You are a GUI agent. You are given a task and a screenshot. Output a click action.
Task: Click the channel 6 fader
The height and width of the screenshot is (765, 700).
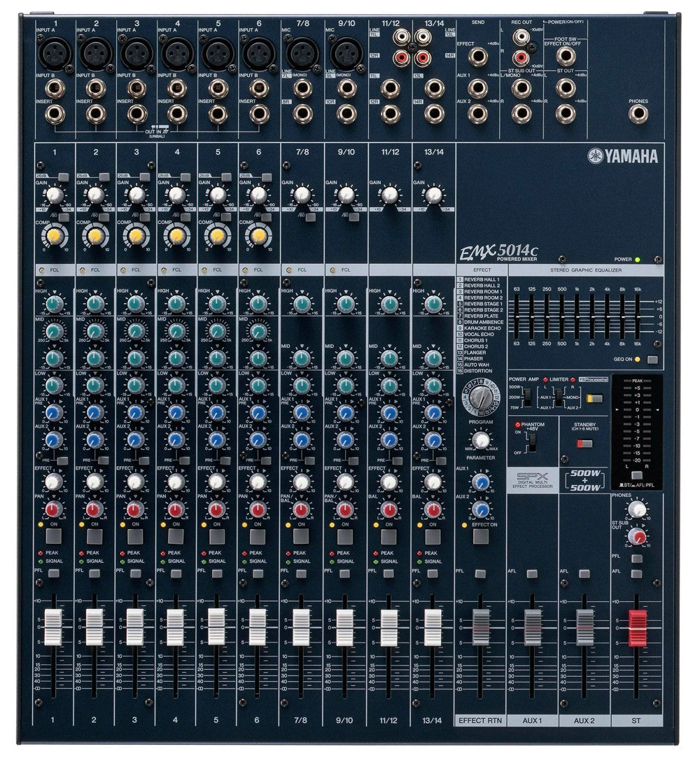tap(258, 627)
